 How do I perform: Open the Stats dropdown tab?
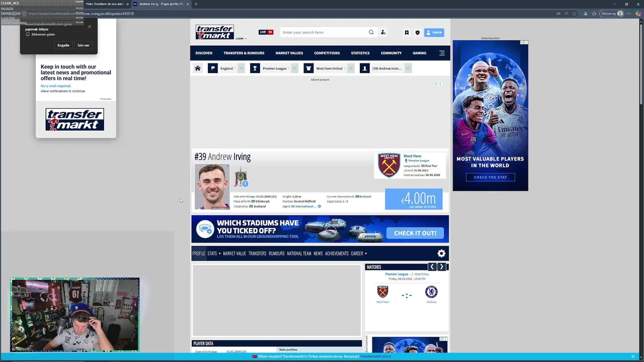tap(214, 253)
